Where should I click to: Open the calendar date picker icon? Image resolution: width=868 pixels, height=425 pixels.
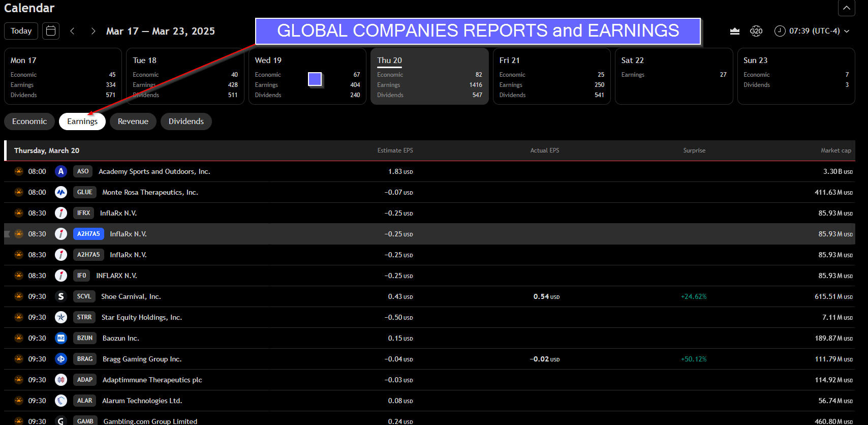coord(51,31)
